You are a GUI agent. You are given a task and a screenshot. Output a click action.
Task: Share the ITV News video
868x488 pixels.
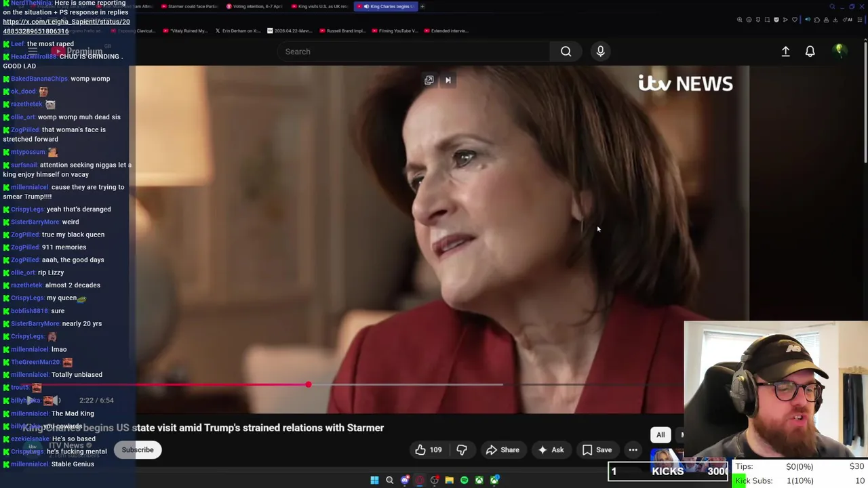[x=502, y=450]
